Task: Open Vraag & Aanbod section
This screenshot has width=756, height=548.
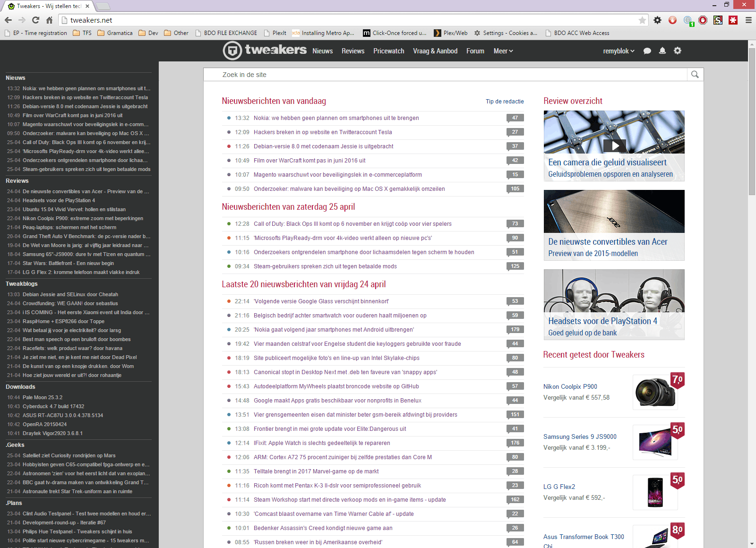Action: tap(435, 51)
